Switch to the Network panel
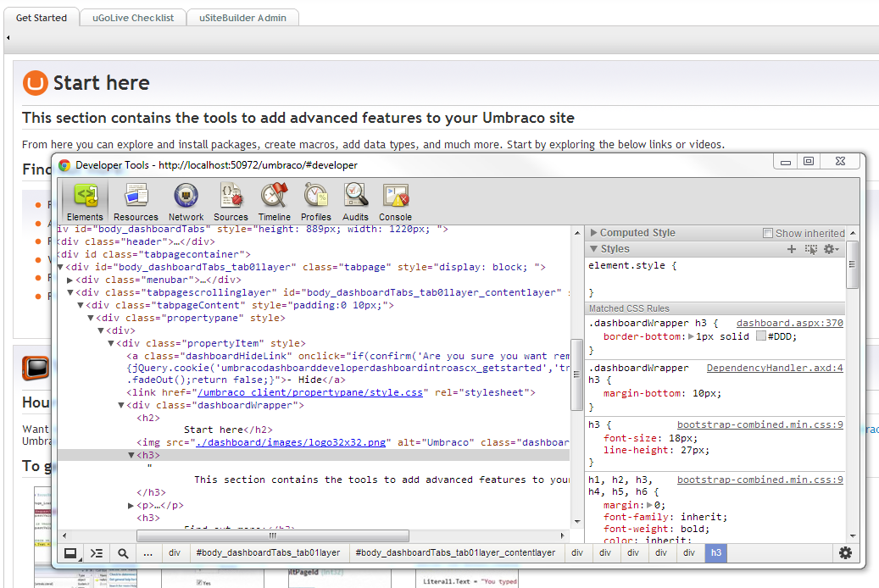This screenshot has height=588, width=879. pyautogui.click(x=186, y=202)
